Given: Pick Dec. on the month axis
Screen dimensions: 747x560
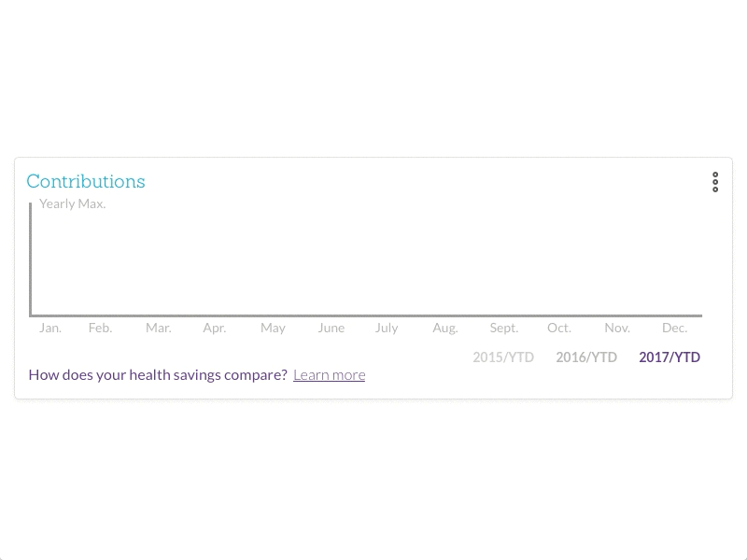Looking at the screenshot, I should [674, 328].
